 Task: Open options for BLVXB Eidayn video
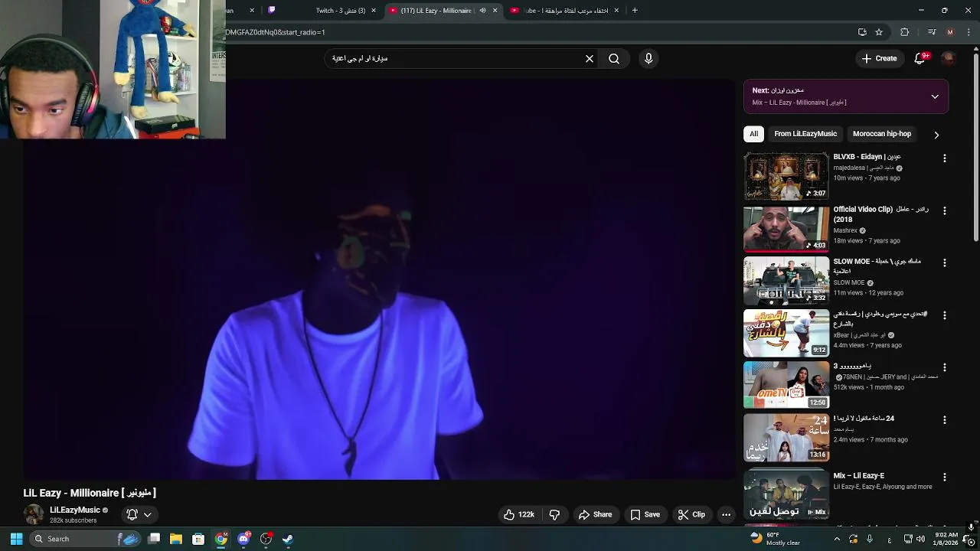(x=944, y=158)
